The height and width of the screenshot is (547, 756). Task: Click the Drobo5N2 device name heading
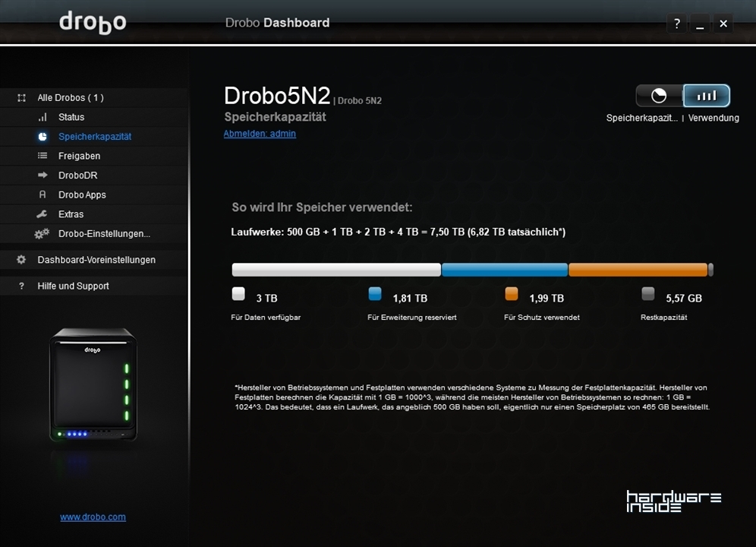277,96
